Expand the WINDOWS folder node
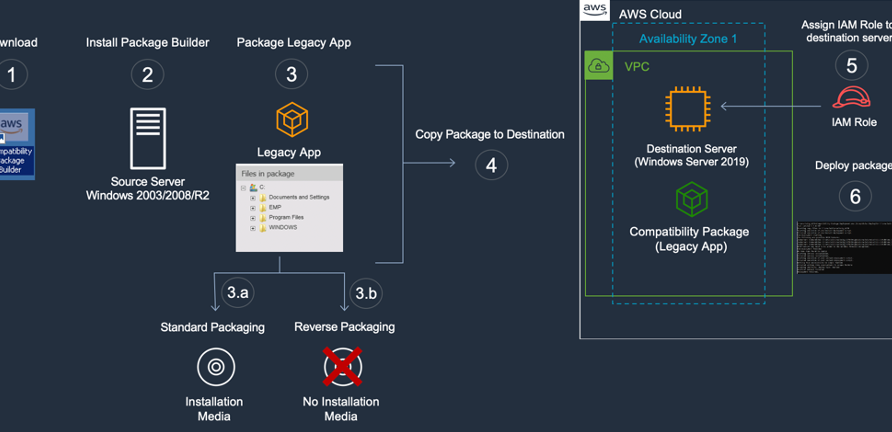This screenshot has width=892, height=432. (x=253, y=227)
